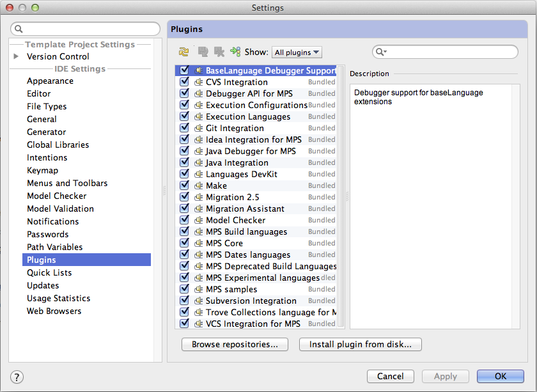Focus the settings search input field
The height and width of the screenshot is (392, 537).
click(85, 29)
